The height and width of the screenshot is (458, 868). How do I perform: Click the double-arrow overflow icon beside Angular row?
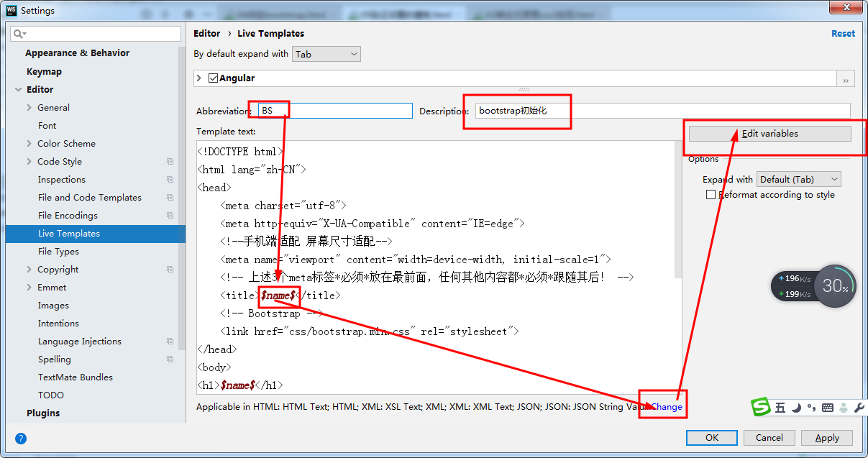click(x=846, y=80)
